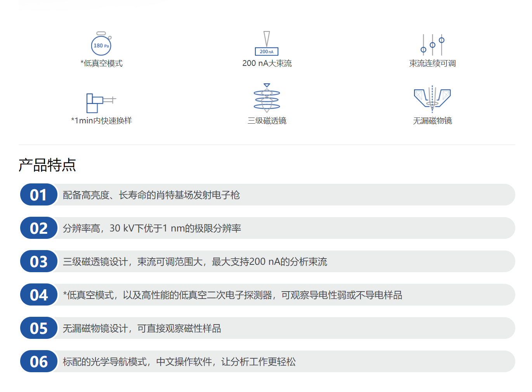Click the blue 05 number badge

coord(39,328)
